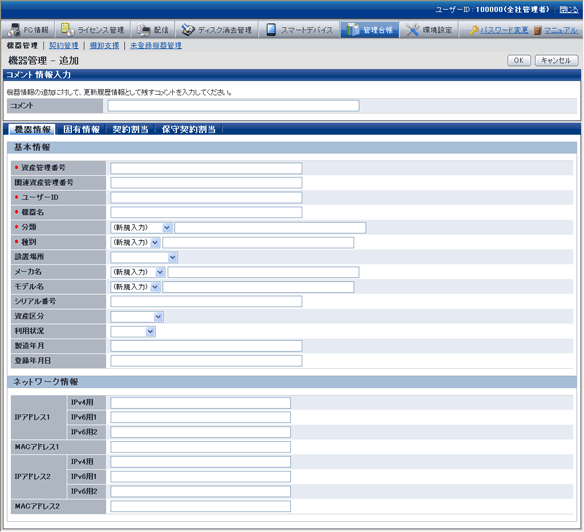Click the キャンセル button
Viewport: 584px width, 532px height.
556,60
